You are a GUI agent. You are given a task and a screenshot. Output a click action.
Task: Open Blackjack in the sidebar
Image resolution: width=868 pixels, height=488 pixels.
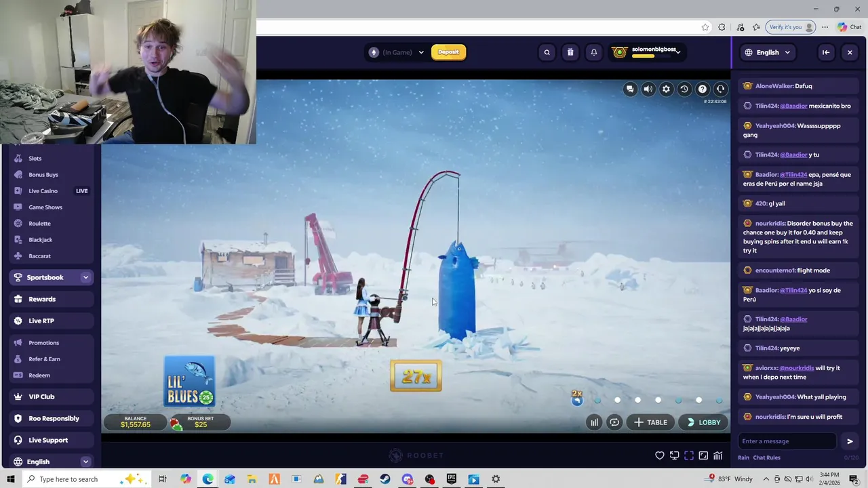[x=52, y=240]
